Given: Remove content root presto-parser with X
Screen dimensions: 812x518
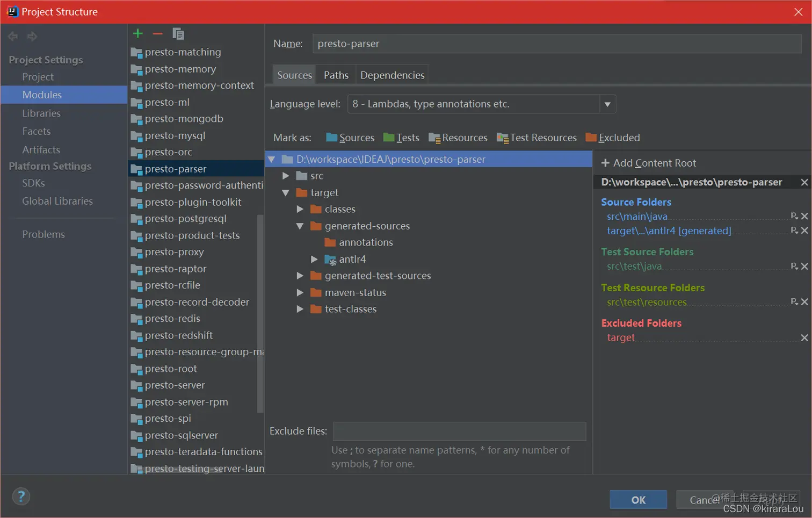Looking at the screenshot, I should click(x=804, y=182).
